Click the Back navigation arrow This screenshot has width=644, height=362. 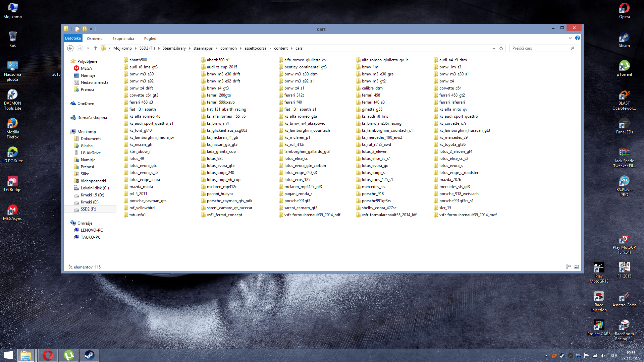coord(70,48)
